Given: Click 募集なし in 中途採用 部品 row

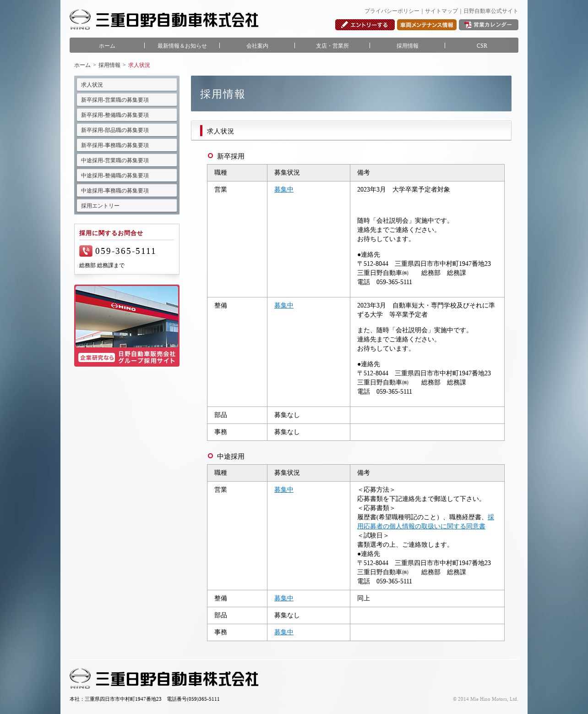Looking at the screenshot, I should point(287,615).
